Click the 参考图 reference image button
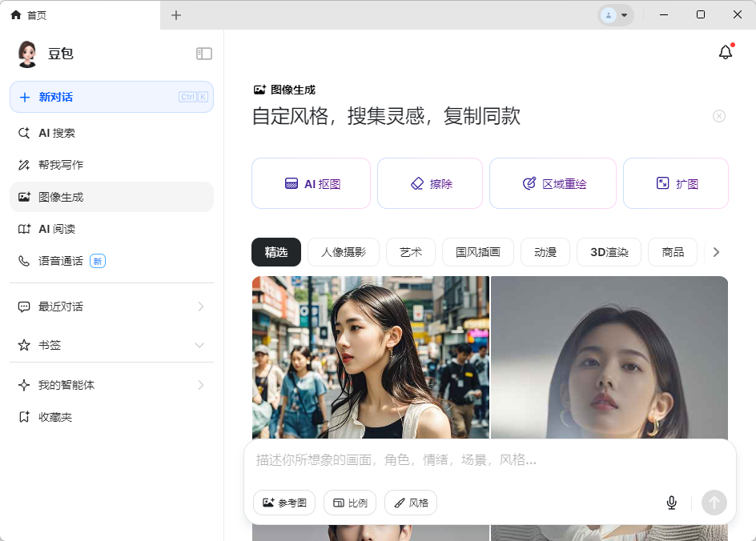Image resolution: width=756 pixels, height=541 pixels. 284,503
